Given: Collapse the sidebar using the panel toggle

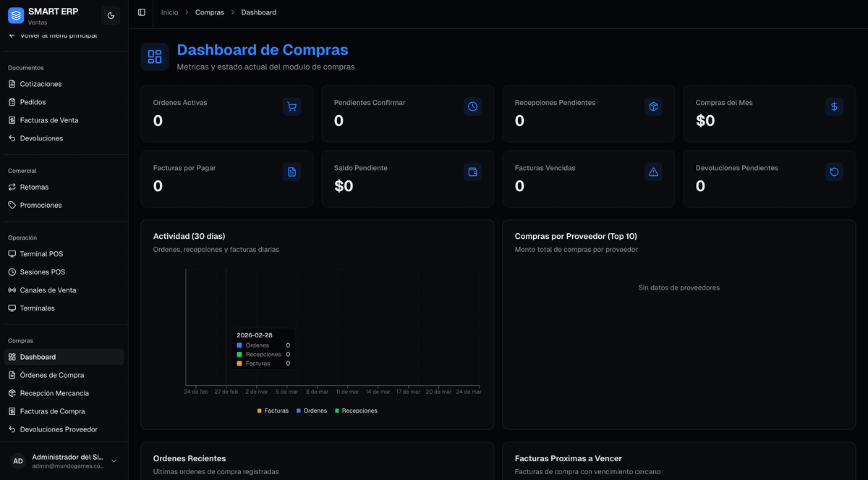Looking at the screenshot, I should click(x=142, y=12).
